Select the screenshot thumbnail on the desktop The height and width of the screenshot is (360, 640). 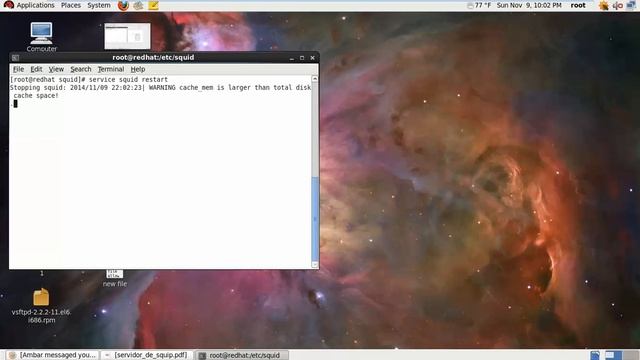click(x=127, y=36)
